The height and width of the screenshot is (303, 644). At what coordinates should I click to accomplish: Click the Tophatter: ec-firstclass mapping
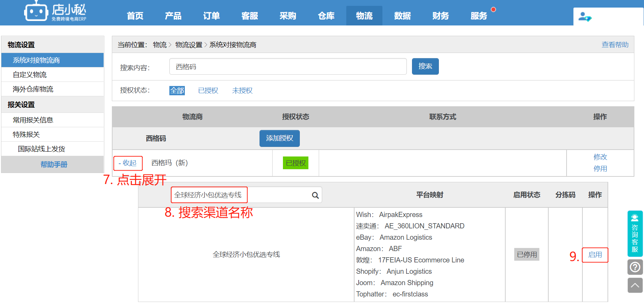[392, 294]
